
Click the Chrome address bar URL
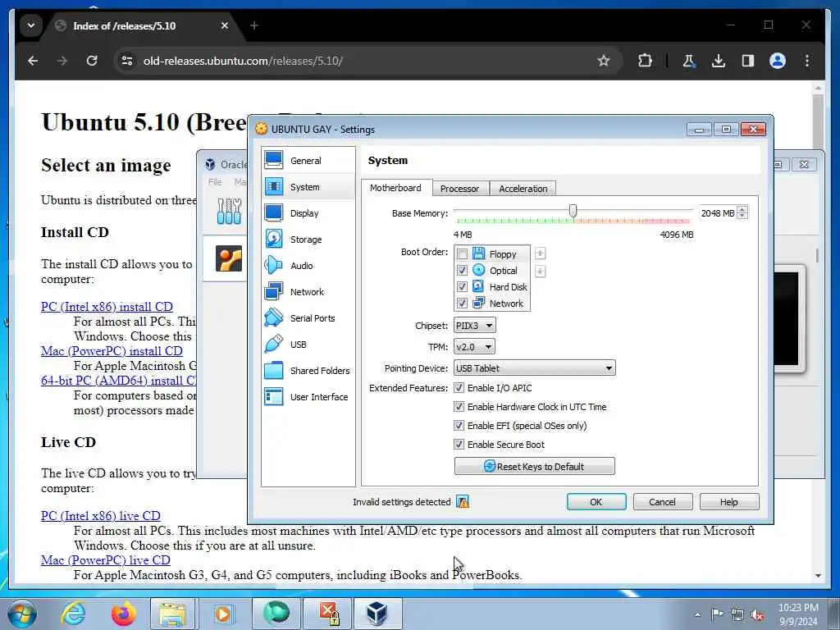(x=243, y=61)
